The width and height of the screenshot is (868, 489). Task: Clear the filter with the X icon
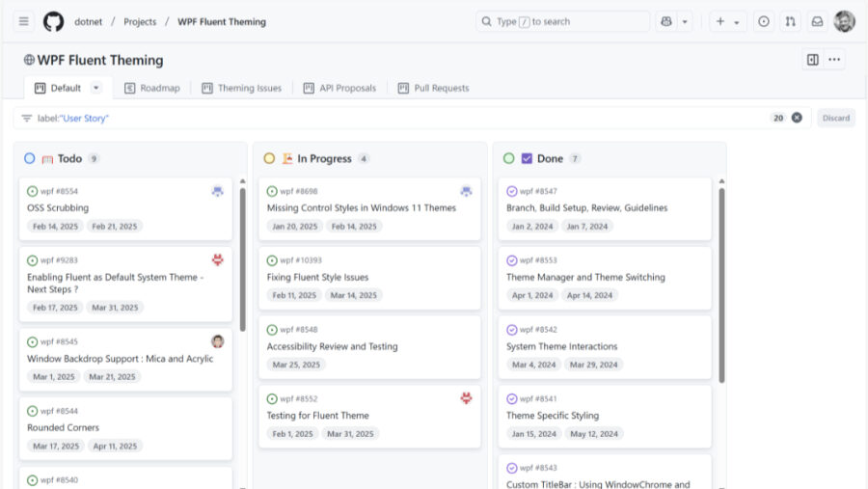point(797,118)
